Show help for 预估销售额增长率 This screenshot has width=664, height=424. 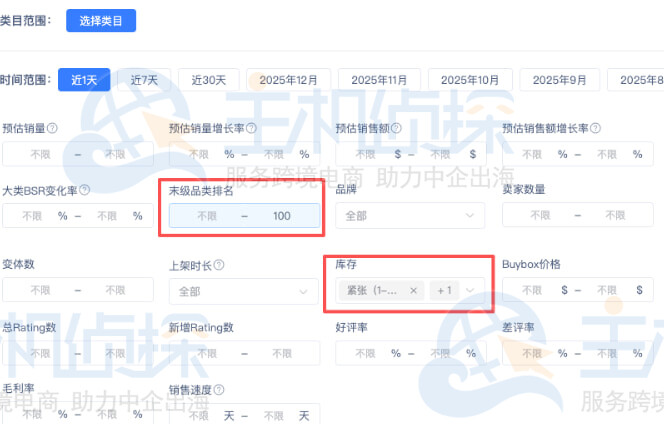(x=595, y=128)
